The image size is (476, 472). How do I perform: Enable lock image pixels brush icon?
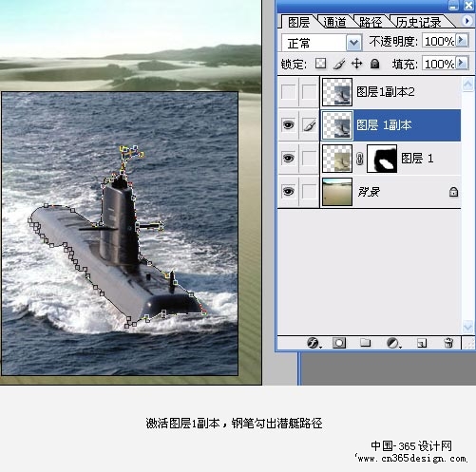tap(339, 64)
